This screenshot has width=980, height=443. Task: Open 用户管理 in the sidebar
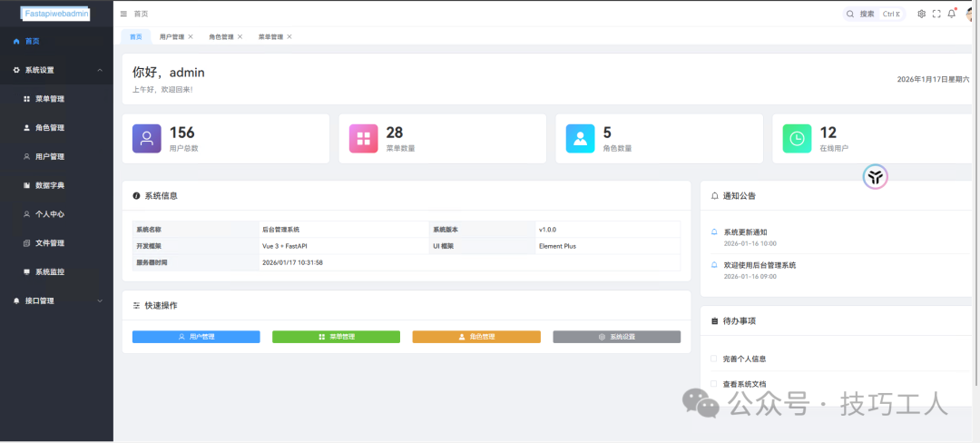pyautogui.click(x=56, y=157)
